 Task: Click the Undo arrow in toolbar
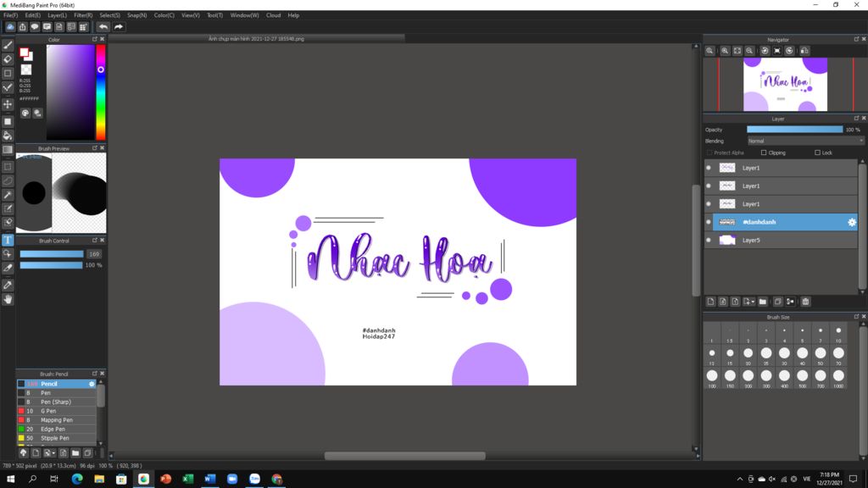[103, 26]
